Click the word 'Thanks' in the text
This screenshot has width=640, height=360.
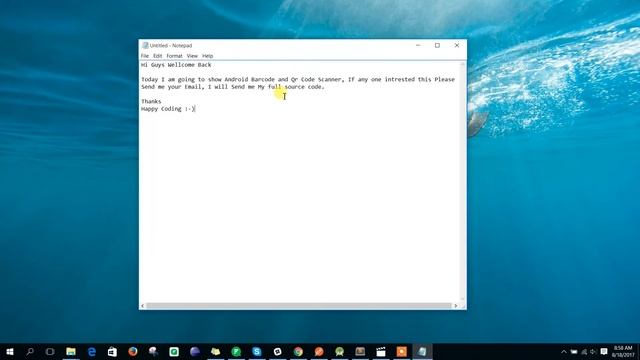(x=151, y=101)
